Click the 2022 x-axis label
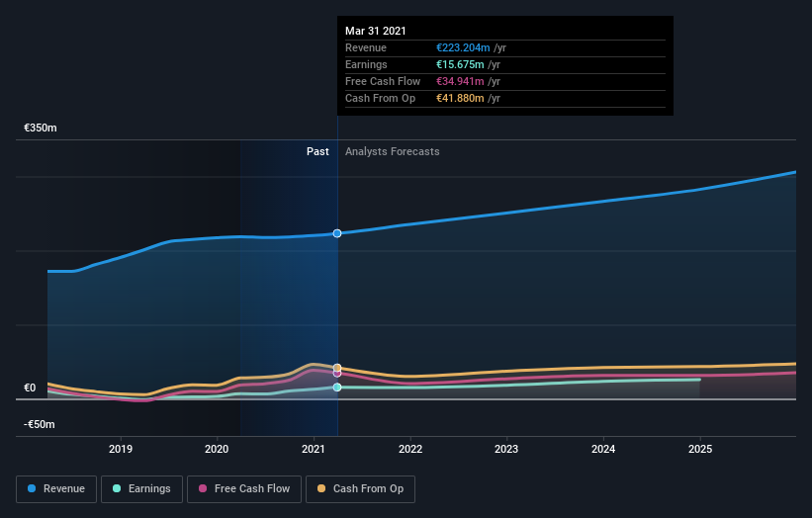This screenshot has width=812, height=518. coord(410,449)
